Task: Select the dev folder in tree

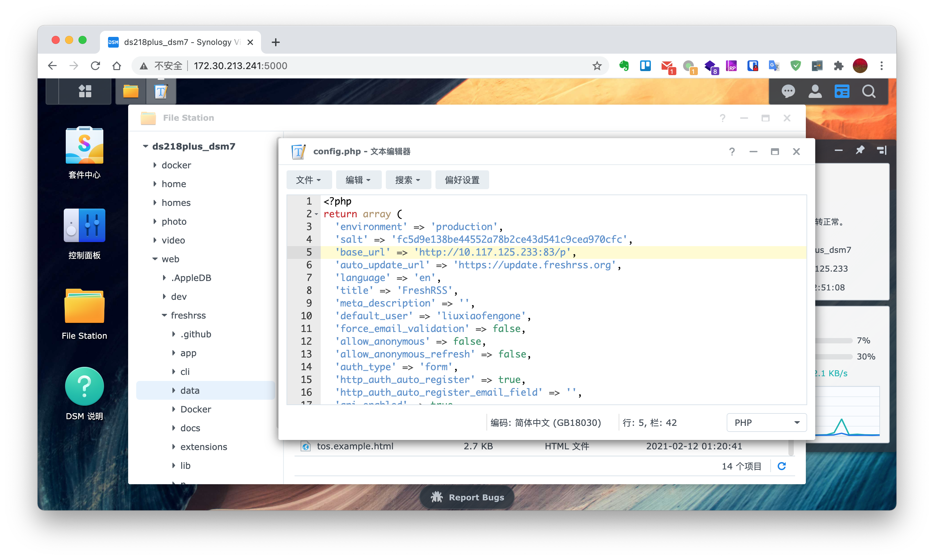Action: (178, 297)
